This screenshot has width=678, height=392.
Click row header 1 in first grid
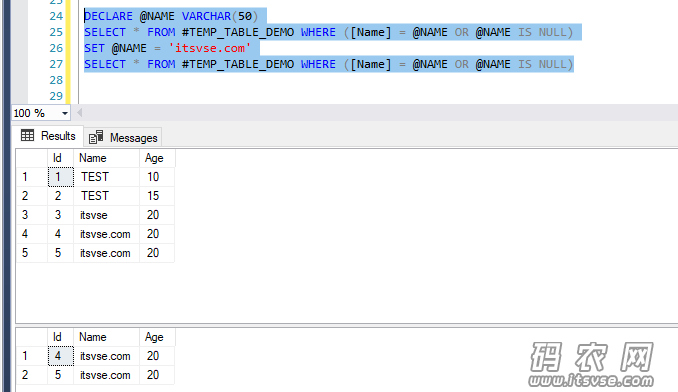32,177
